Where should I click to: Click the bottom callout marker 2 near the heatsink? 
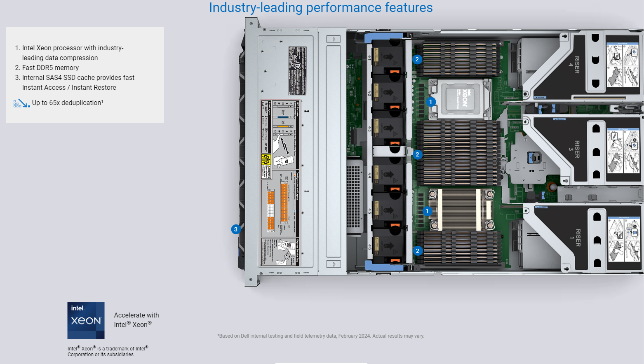pos(418,250)
